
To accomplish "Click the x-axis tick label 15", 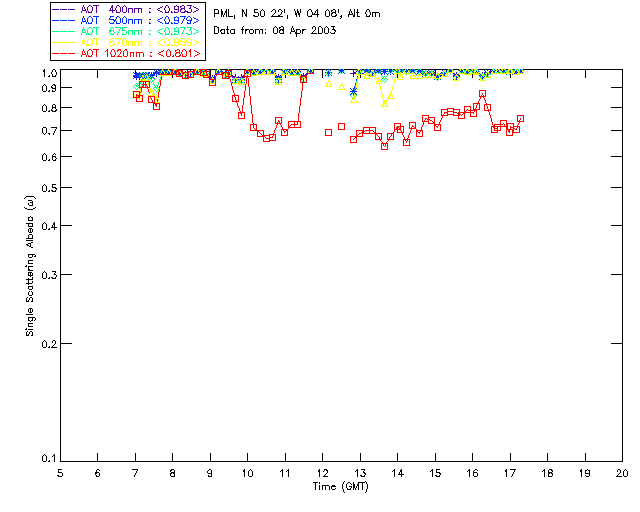I will tap(435, 473).
